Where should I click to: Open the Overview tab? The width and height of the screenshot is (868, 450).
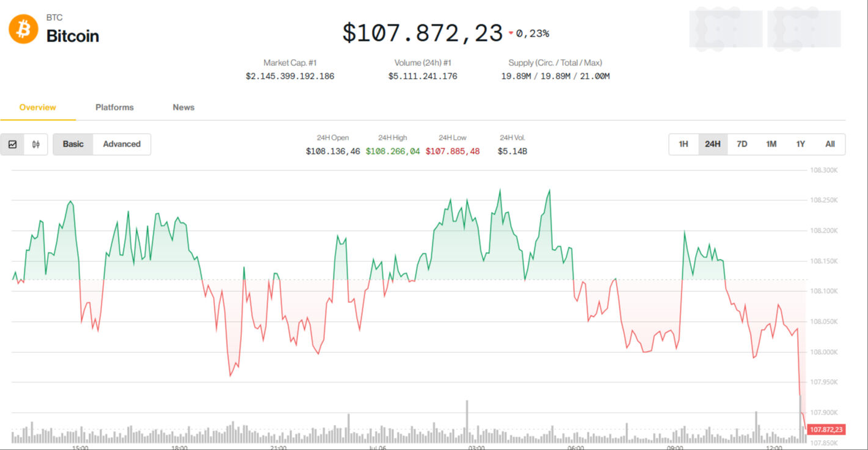(38, 107)
